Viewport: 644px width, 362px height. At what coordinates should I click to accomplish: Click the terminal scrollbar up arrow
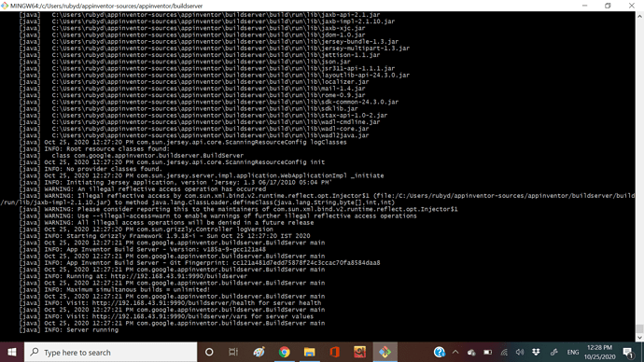[x=639, y=17]
